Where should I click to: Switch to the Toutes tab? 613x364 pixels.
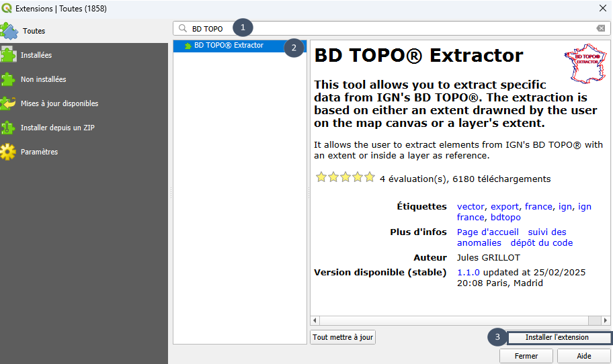(x=84, y=31)
